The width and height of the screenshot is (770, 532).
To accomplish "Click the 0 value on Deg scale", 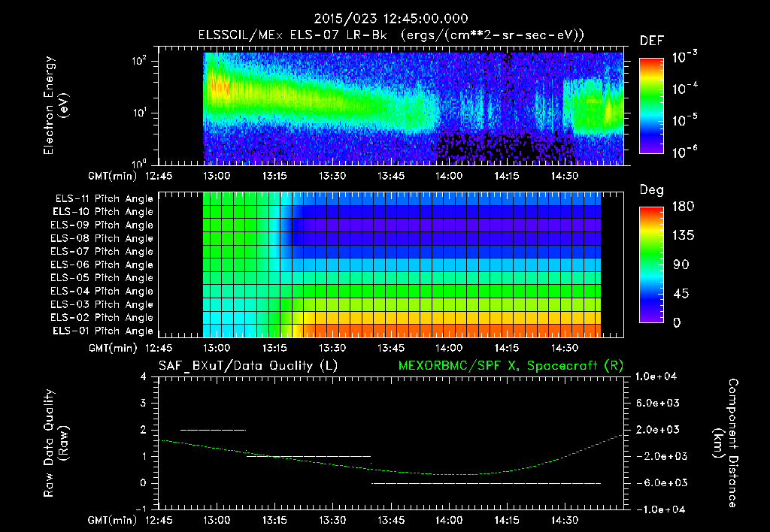I will (677, 323).
